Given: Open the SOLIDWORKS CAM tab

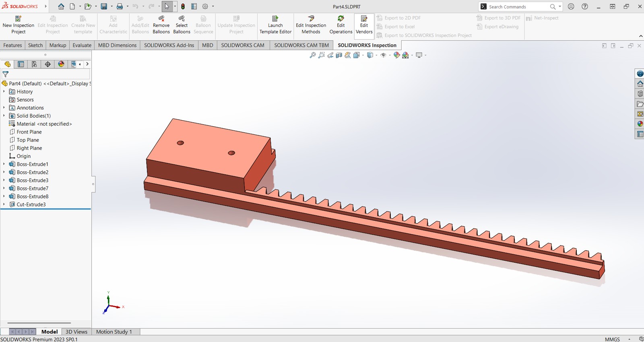Looking at the screenshot, I should 243,45.
